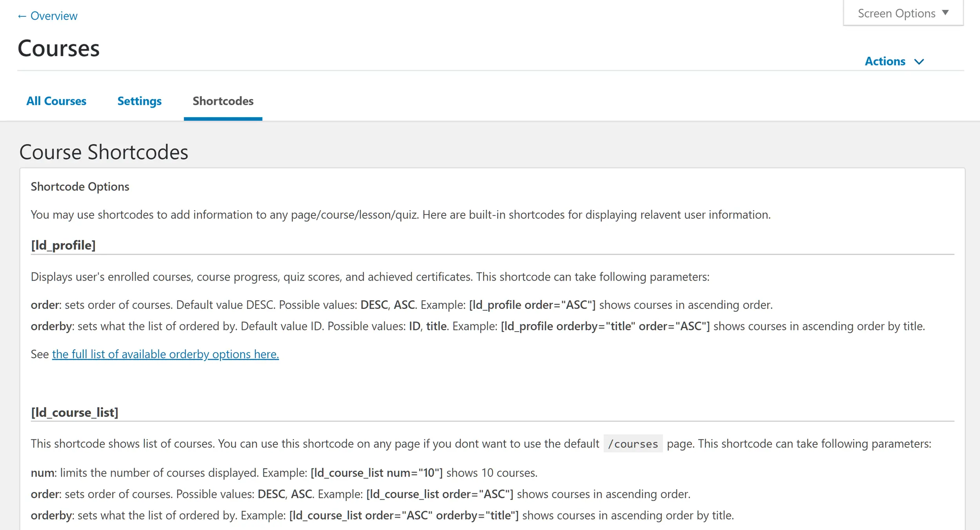Click the [ld_profile orderby="title" order="ASC"] example
The width and height of the screenshot is (980, 530).
click(x=605, y=326)
